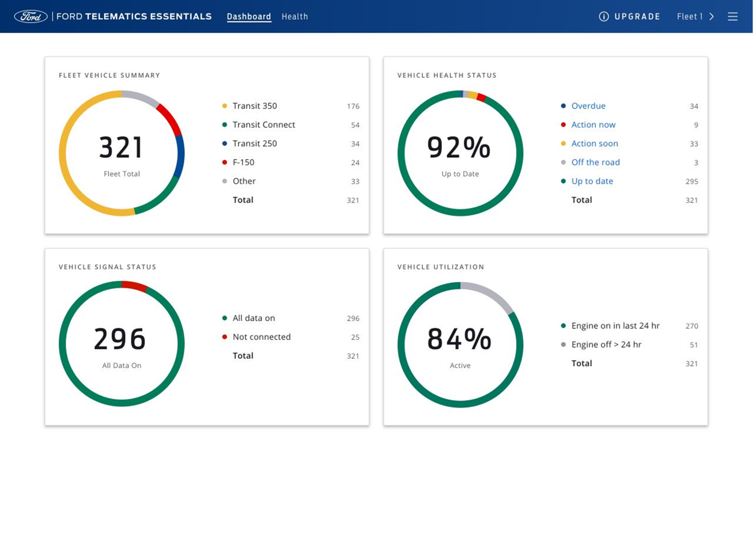Click the Transit Connect legend label
This screenshot has width=756, height=549.
pyautogui.click(x=264, y=124)
